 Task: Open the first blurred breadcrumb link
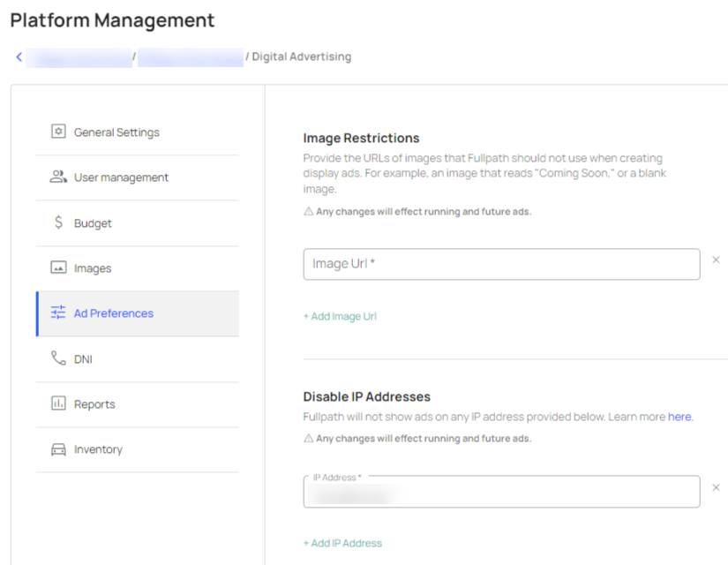pos(79,57)
